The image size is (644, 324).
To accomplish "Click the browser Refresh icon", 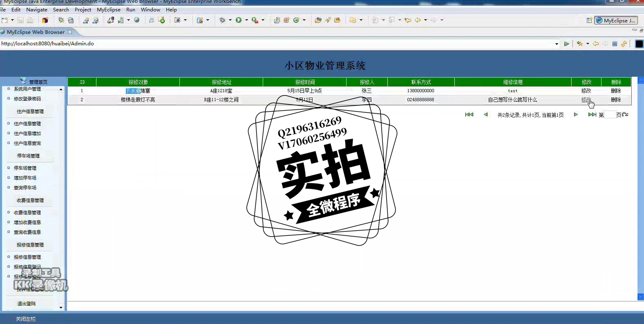I will [624, 44].
